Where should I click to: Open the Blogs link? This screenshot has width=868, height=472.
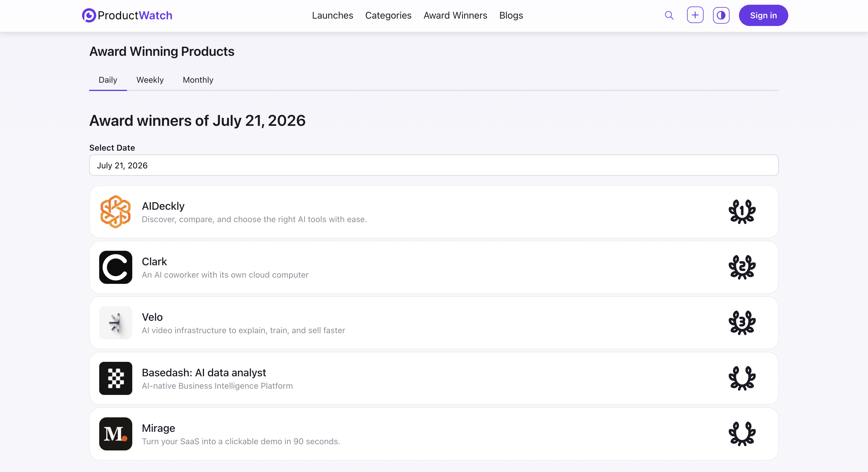coord(511,15)
